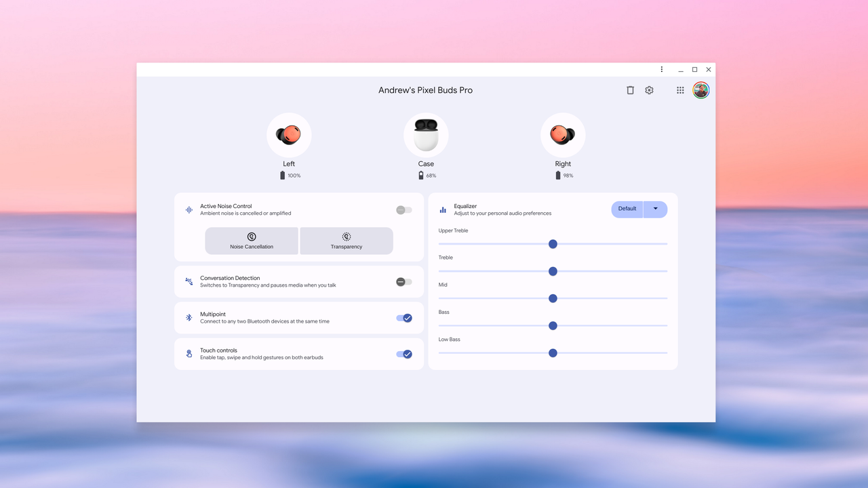Open the settings gear icon
The height and width of the screenshot is (488, 868).
[649, 90]
